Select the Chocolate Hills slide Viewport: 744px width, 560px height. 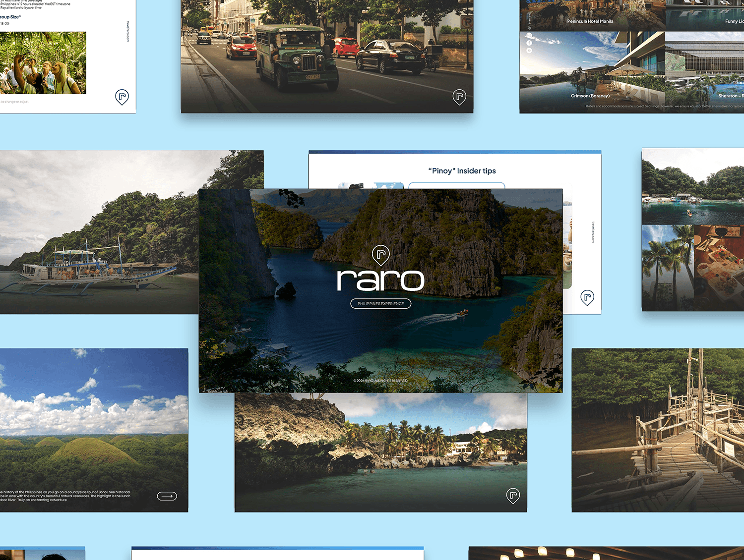pos(94,430)
